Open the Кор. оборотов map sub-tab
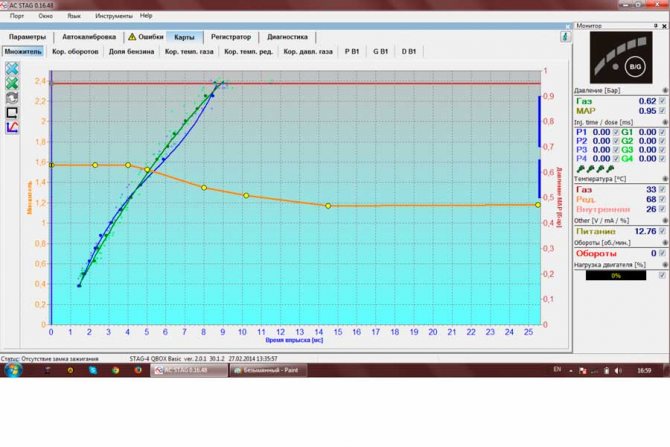Viewport: 670px width, 447px height. 75,50
